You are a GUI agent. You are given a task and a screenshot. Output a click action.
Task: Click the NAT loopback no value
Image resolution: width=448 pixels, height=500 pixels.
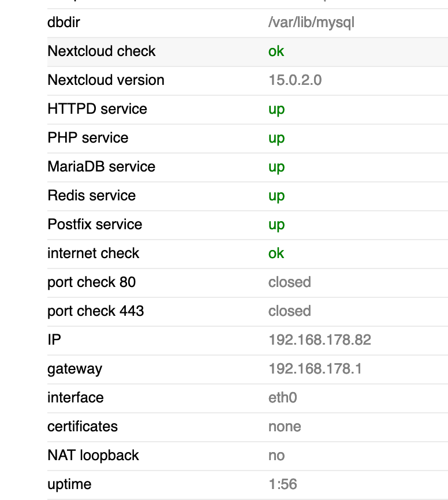click(x=277, y=456)
